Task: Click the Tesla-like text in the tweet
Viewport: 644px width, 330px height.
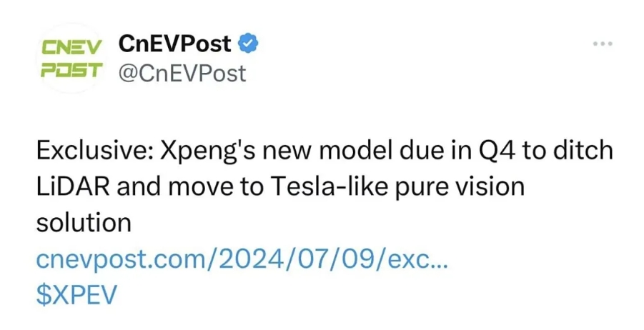Action: (x=330, y=187)
